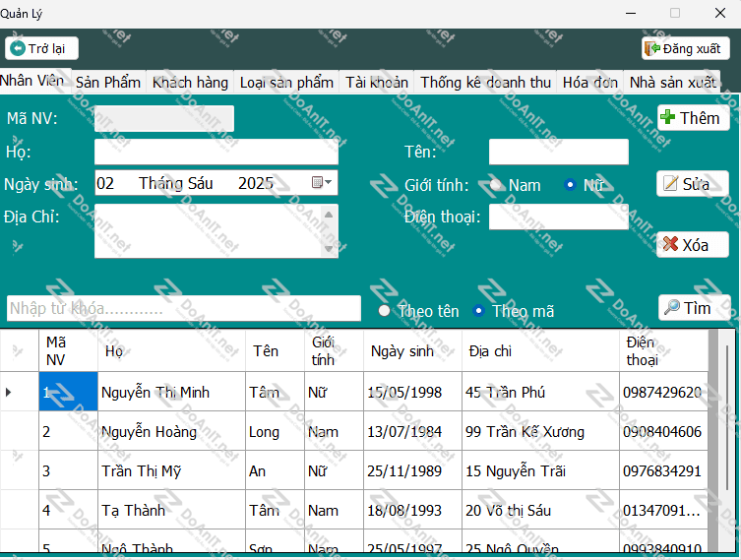Sort by the Điện thoại column header
This screenshot has height=560, width=741.
tap(664, 350)
